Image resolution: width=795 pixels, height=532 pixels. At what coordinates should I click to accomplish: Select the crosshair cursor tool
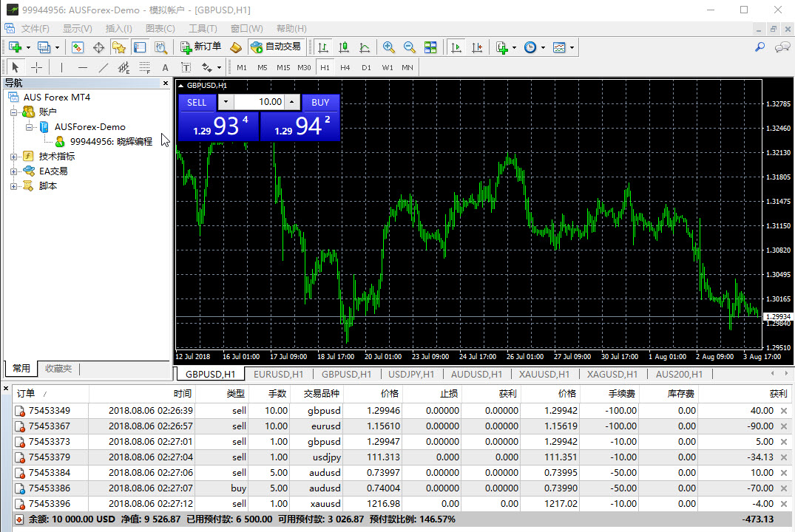coord(35,67)
